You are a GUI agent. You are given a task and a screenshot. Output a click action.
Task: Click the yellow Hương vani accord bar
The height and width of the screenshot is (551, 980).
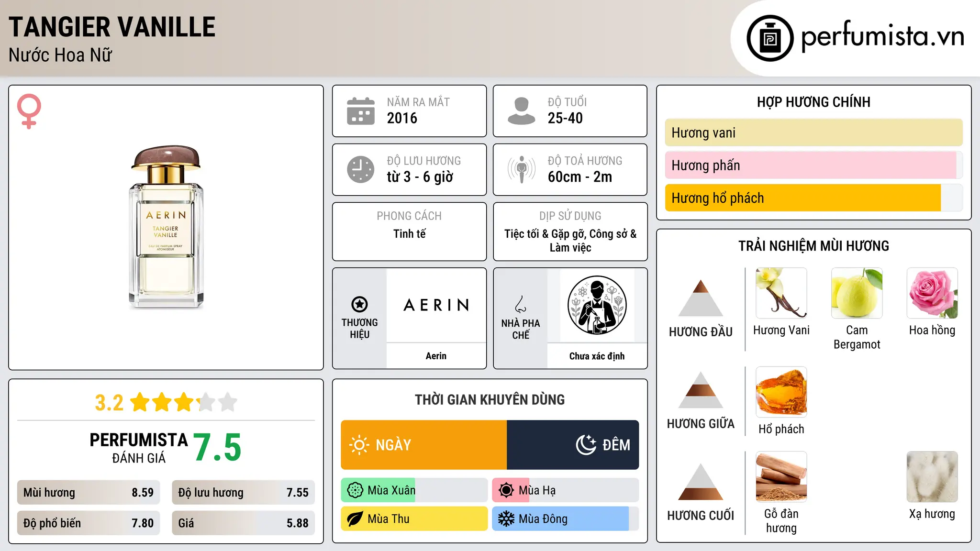click(x=813, y=133)
